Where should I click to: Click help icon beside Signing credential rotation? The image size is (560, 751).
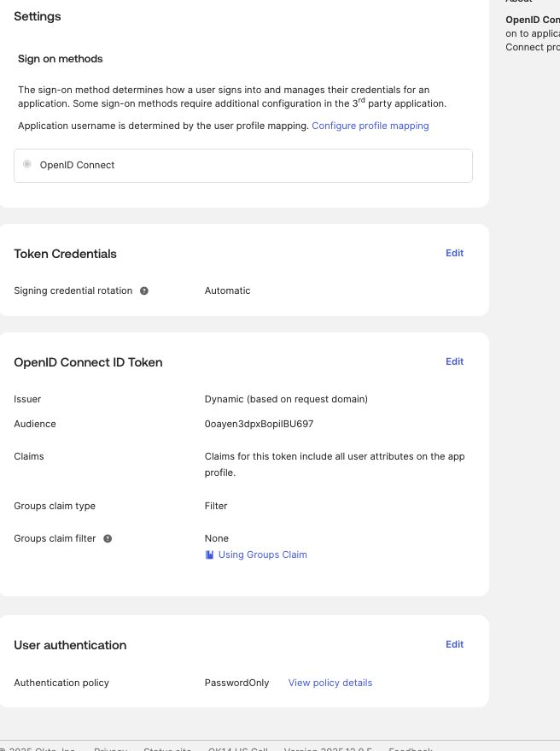pos(144,290)
